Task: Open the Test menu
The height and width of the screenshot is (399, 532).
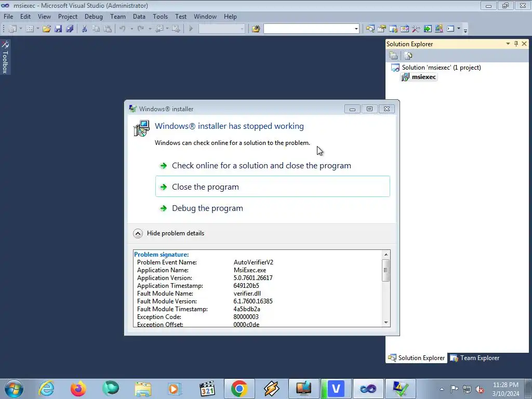Action: pos(180,16)
